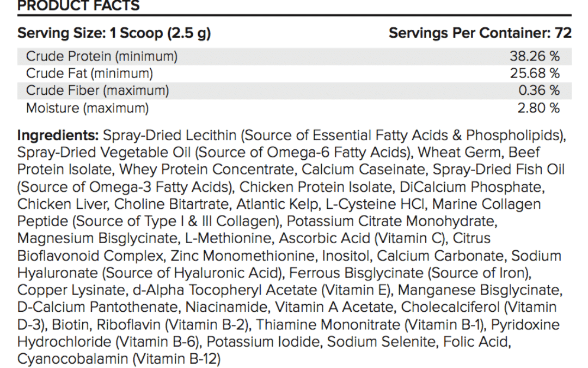Click the bold Ingredients: label
The image size is (588, 368).
[58, 136]
